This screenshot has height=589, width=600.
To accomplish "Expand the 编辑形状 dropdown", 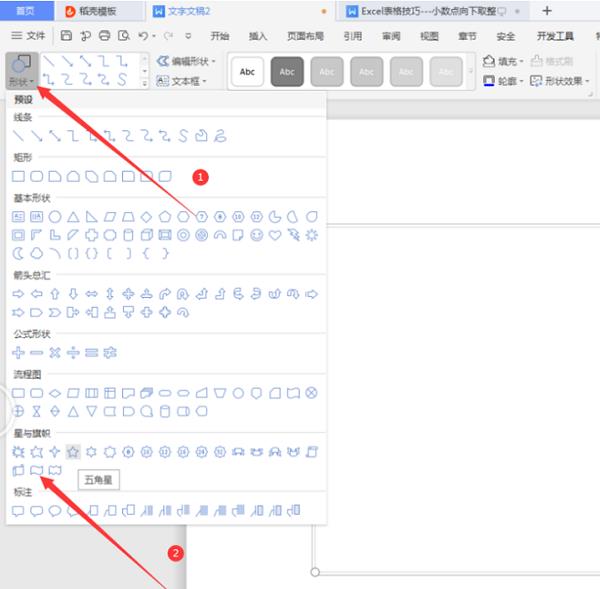I will (186, 61).
